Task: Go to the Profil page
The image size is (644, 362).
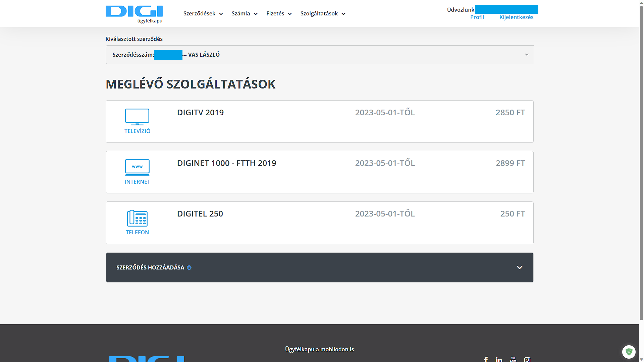Action: pos(477,17)
